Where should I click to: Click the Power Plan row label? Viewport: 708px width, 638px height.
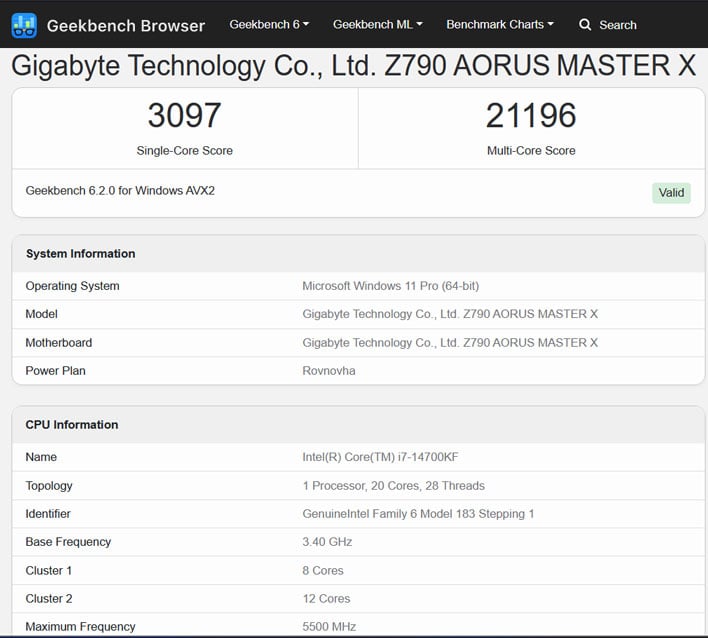click(x=56, y=371)
